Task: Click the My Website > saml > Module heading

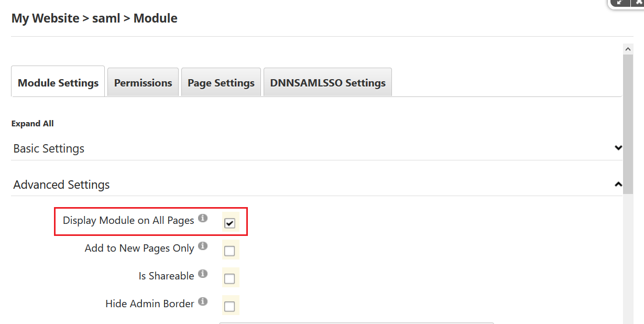Action: coord(94,18)
